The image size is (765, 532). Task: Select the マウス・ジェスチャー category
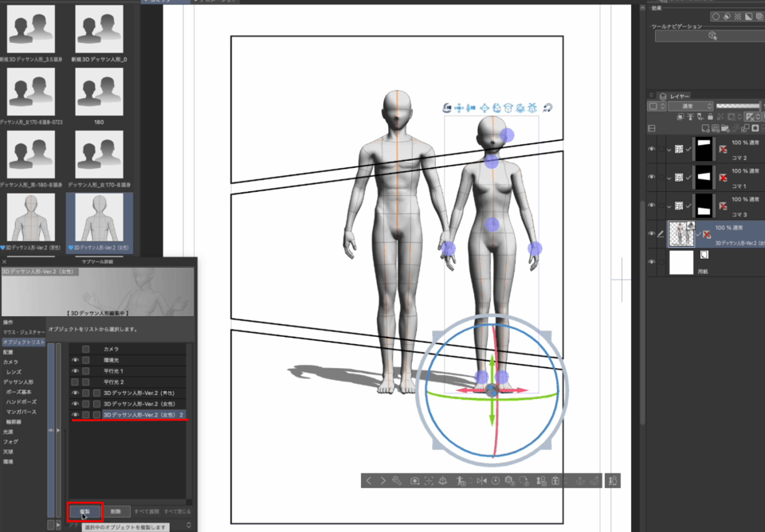click(23, 332)
